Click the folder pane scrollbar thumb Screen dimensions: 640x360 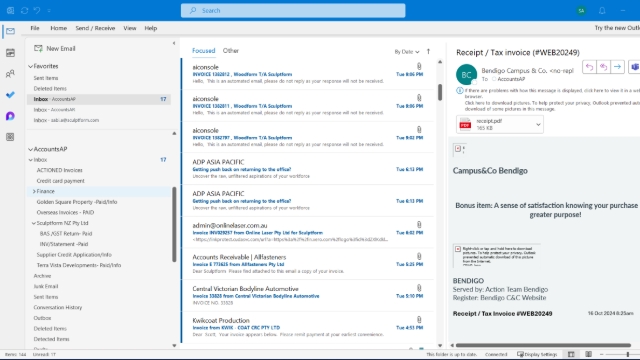click(174, 224)
